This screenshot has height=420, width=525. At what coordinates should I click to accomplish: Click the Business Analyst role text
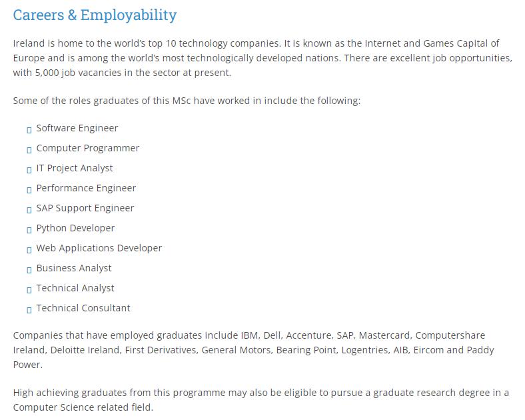tap(74, 268)
